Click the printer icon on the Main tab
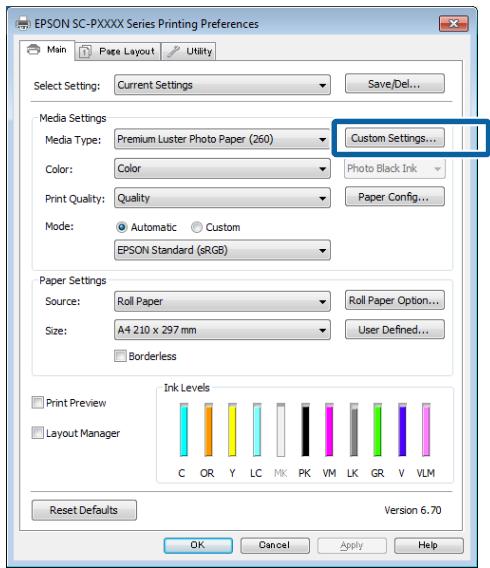Image resolution: width=490 pixels, height=568 pixels. [34, 49]
